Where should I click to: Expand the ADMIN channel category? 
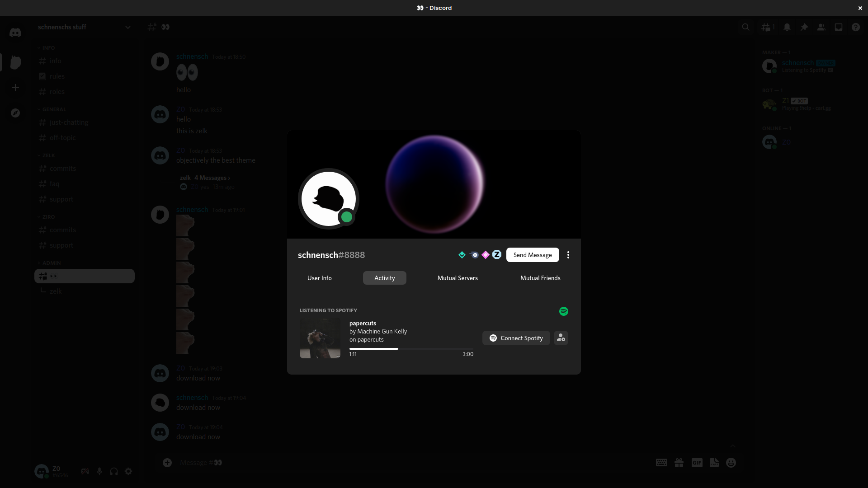point(51,263)
